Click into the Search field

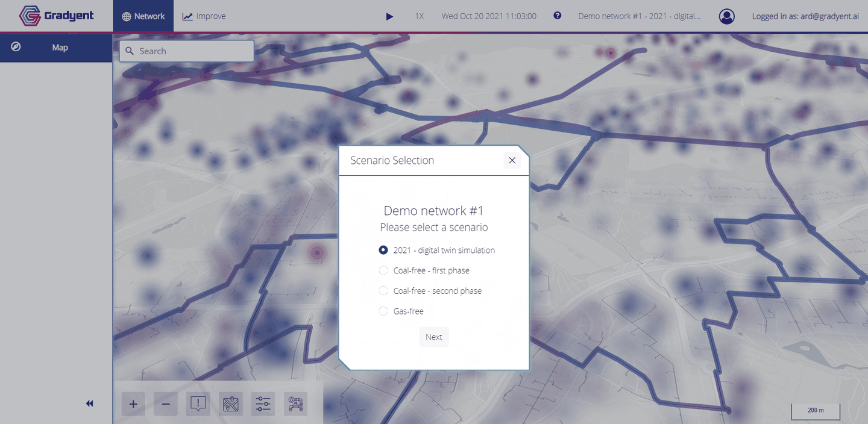(x=186, y=51)
